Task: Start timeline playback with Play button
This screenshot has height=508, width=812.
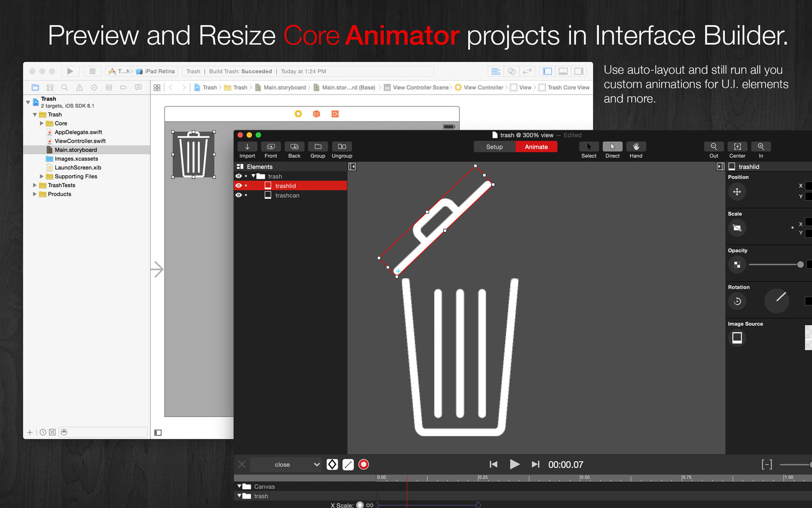Action: (515, 464)
